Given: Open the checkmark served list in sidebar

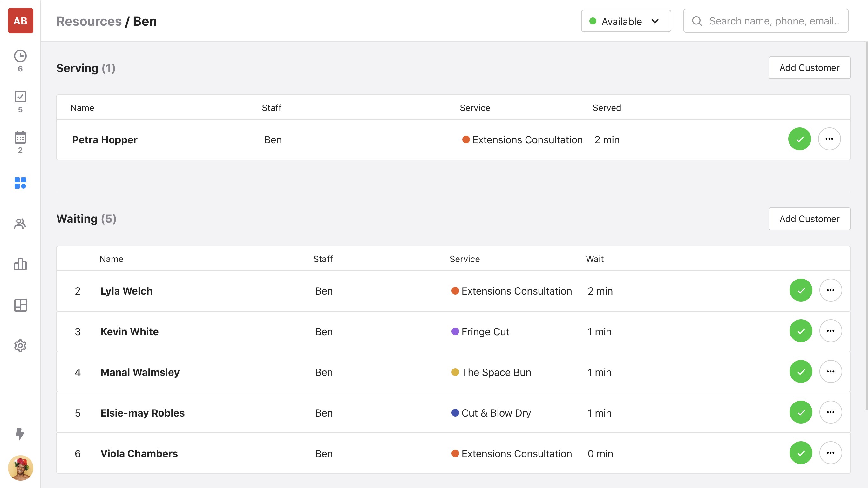Looking at the screenshot, I should (x=20, y=97).
